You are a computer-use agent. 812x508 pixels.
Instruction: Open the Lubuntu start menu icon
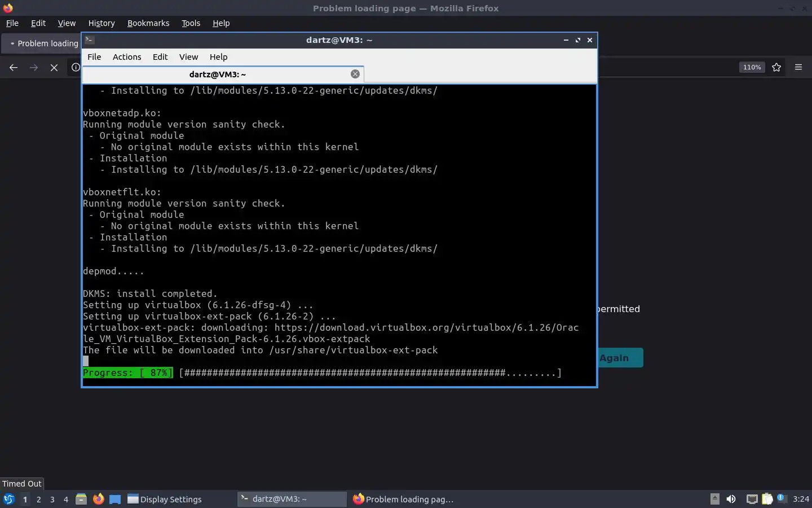pyautogui.click(x=9, y=499)
